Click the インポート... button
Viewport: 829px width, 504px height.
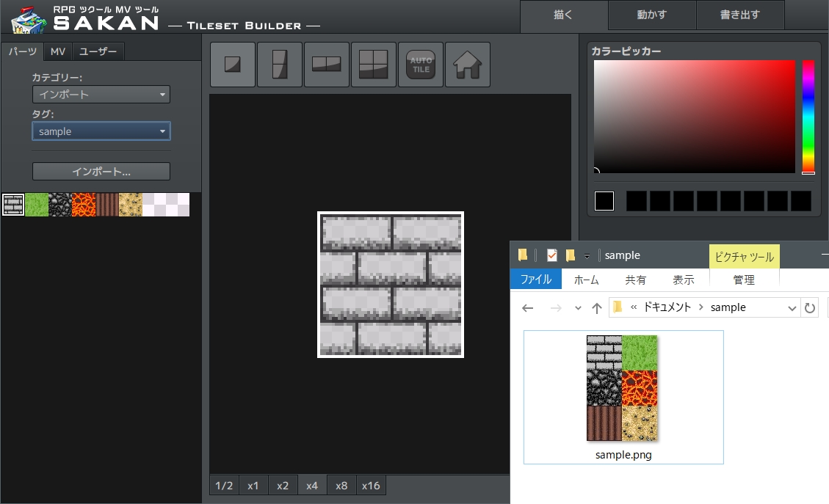coord(101,172)
